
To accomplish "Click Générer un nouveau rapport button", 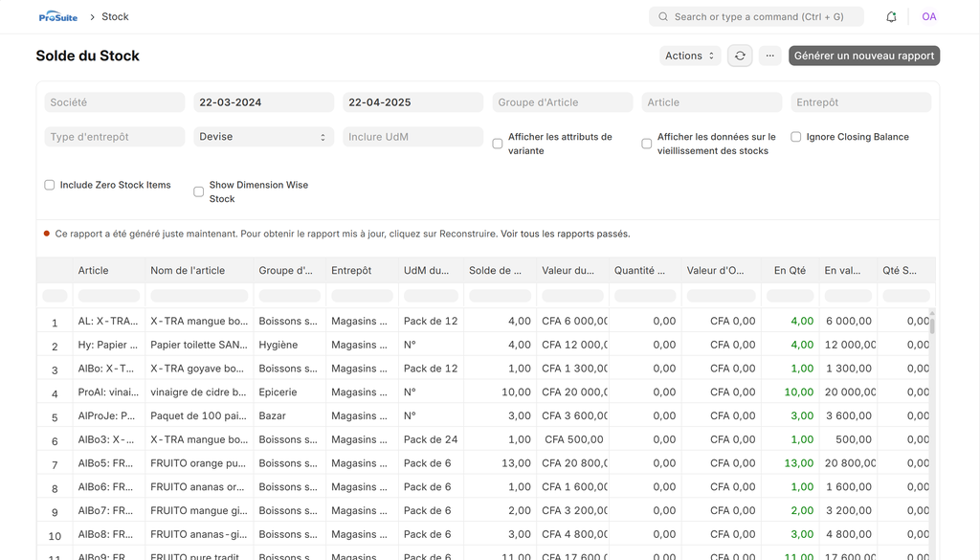I will click(864, 56).
